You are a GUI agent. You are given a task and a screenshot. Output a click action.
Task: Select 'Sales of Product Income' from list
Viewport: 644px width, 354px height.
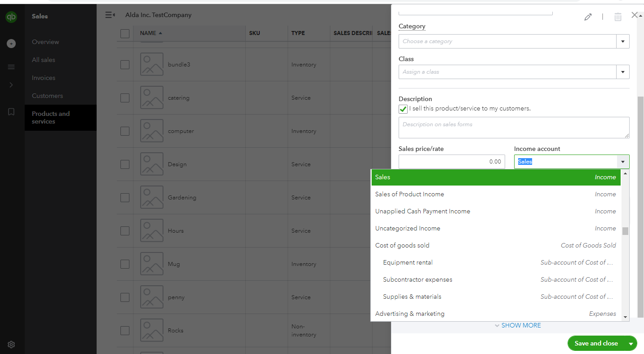[x=409, y=194]
